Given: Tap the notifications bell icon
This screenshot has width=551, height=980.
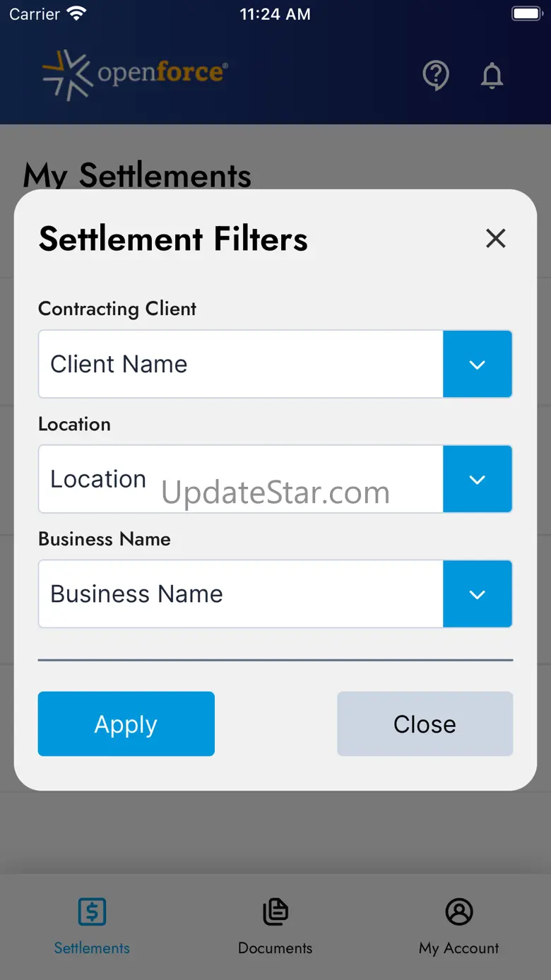Looking at the screenshot, I should coord(492,75).
